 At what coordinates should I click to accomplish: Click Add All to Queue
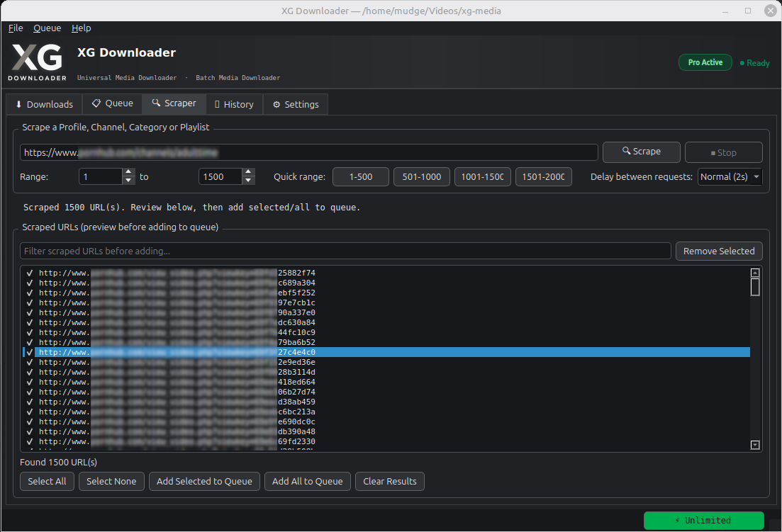pos(307,481)
